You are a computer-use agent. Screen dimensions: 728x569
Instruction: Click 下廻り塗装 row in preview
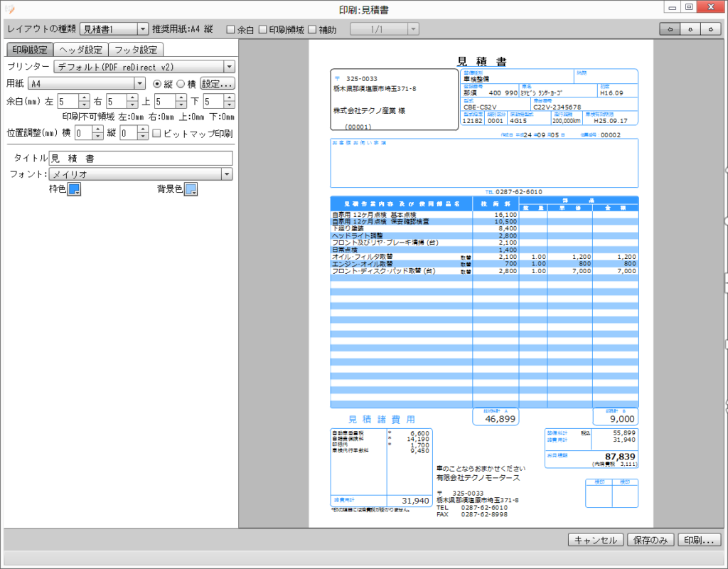(x=484, y=228)
